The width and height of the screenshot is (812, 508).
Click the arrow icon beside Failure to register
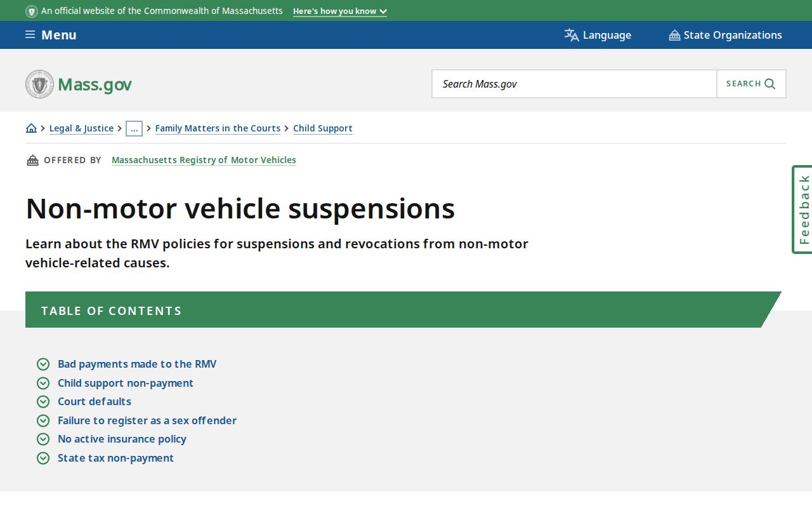click(x=43, y=420)
